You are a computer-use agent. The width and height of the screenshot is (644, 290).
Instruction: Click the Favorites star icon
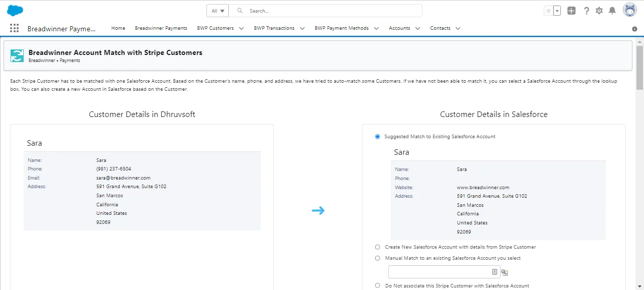click(x=548, y=11)
